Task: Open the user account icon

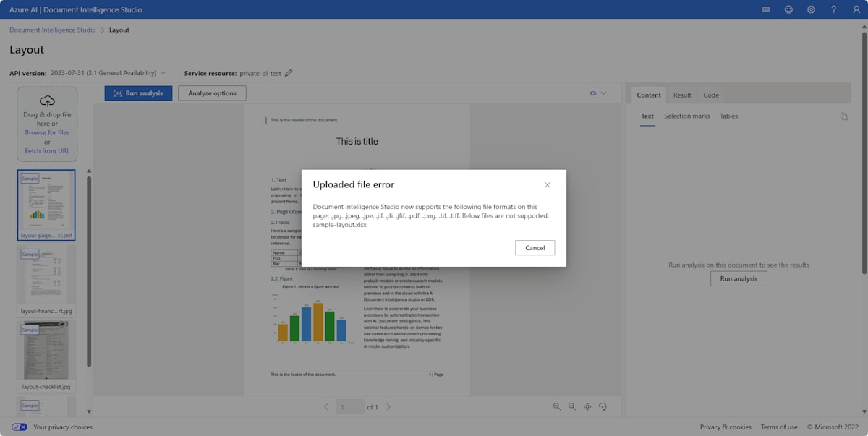Action: (856, 9)
